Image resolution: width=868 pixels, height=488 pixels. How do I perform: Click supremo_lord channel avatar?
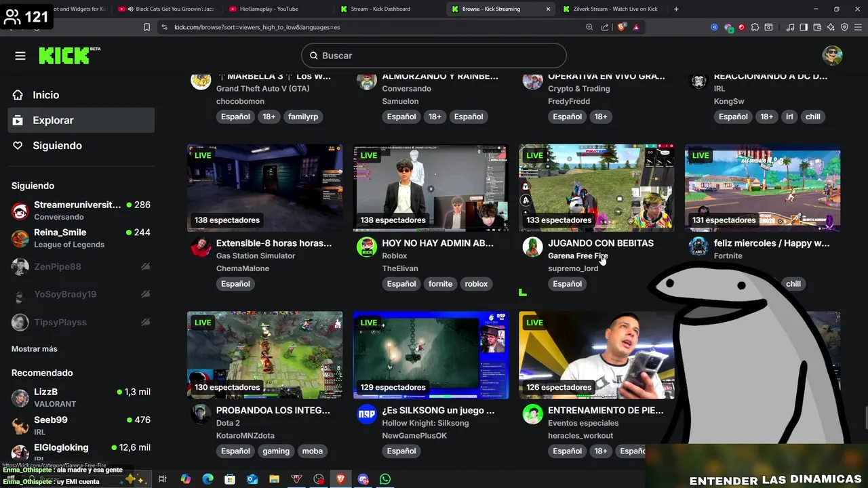pos(532,247)
